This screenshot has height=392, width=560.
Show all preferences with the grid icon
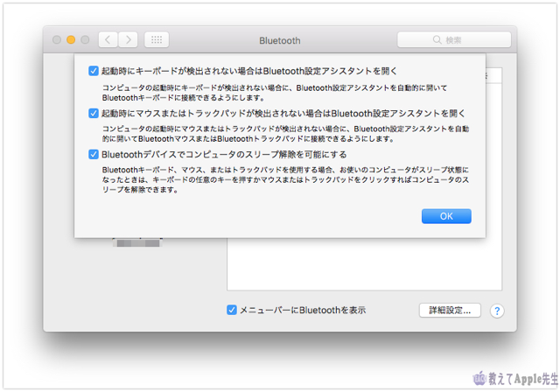pos(157,39)
